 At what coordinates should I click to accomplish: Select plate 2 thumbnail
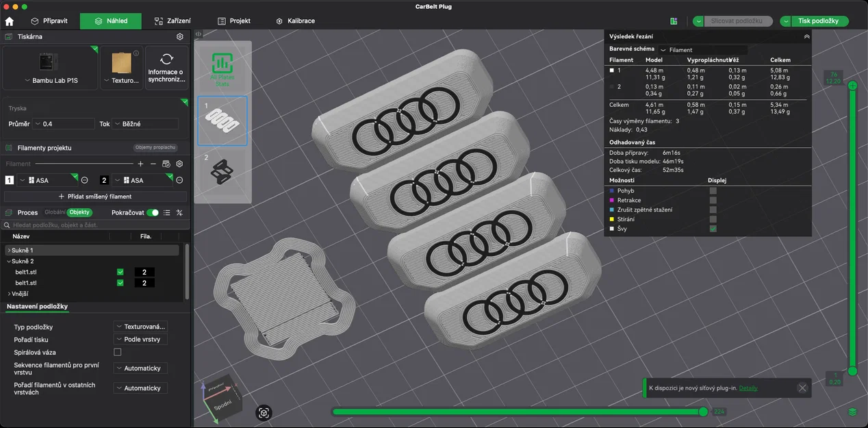[222, 173]
